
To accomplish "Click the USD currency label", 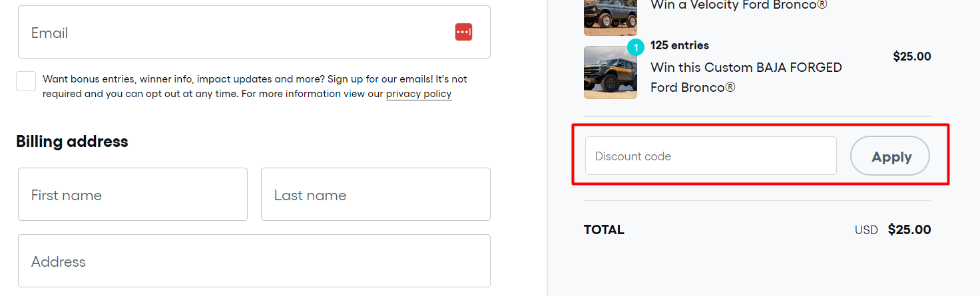I will [866, 230].
